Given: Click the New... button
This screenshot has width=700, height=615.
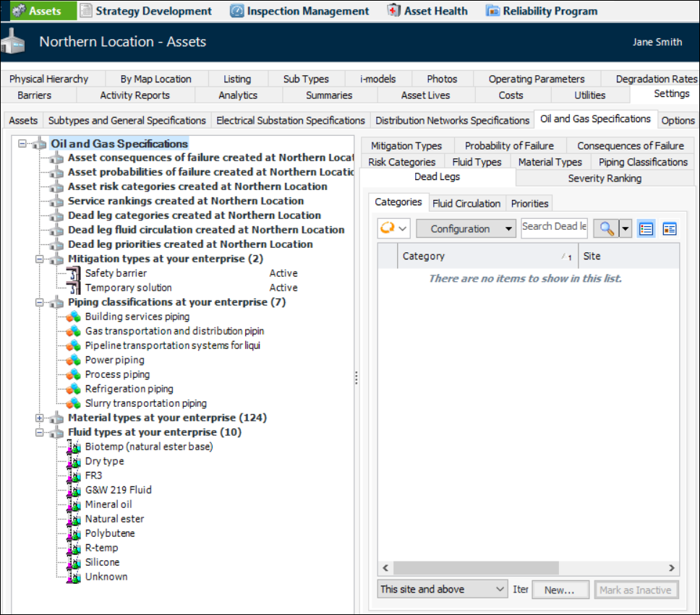Looking at the screenshot, I should click(560, 590).
